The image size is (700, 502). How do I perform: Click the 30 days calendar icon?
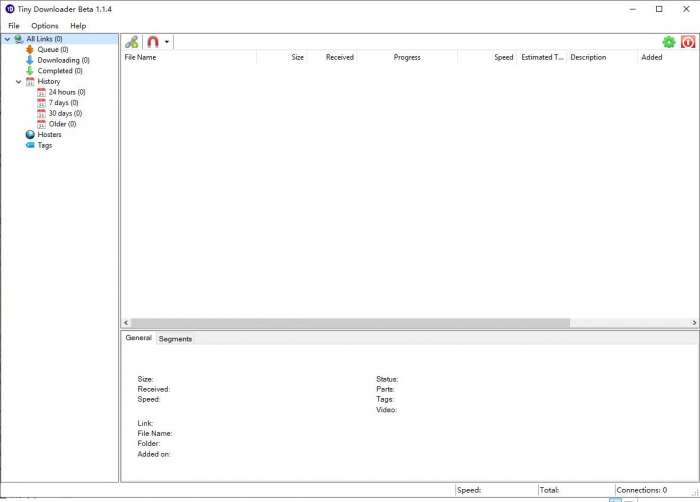[41, 114]
